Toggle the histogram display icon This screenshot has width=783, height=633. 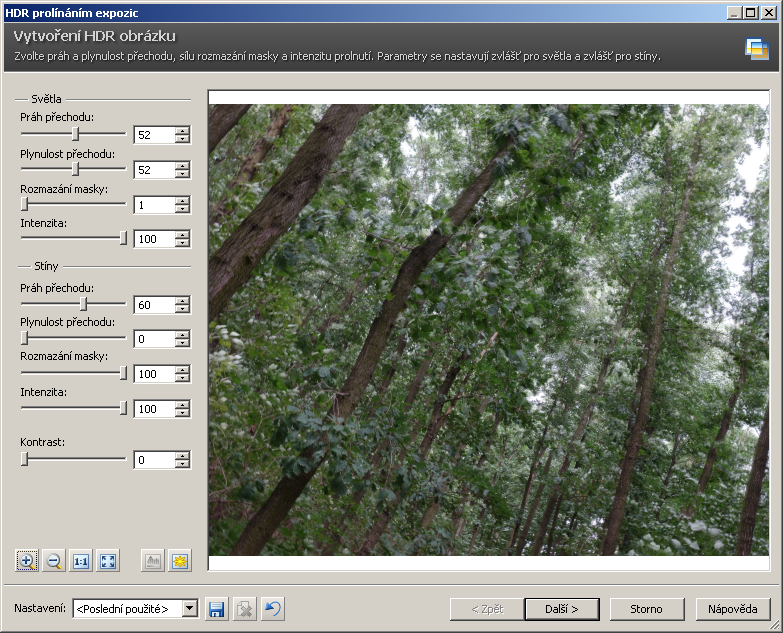(x=152, y=561)
